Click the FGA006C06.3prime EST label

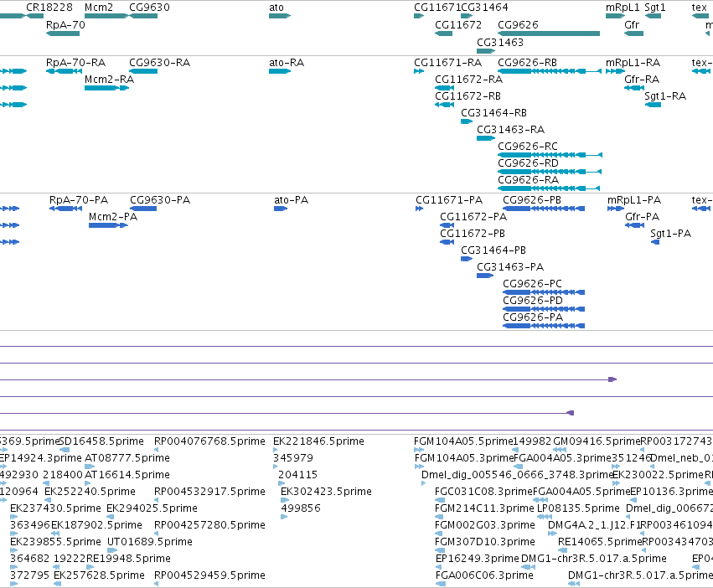point(484,575)
